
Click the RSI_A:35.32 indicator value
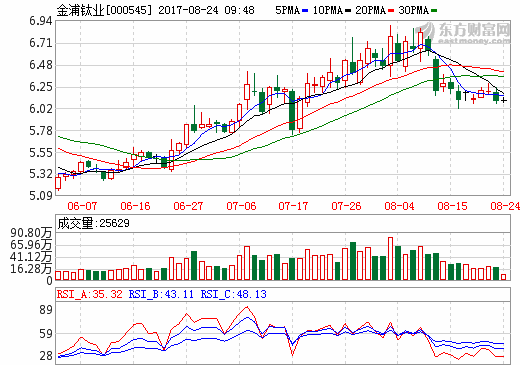90,294
